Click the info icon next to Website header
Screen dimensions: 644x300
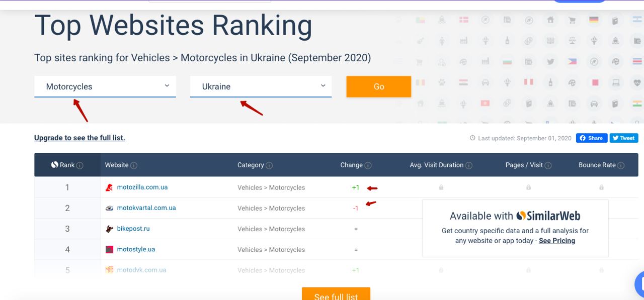tap(134, 165)
